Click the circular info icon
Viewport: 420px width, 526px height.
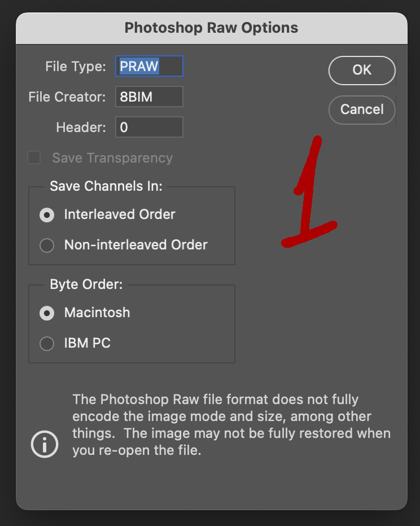45,444
